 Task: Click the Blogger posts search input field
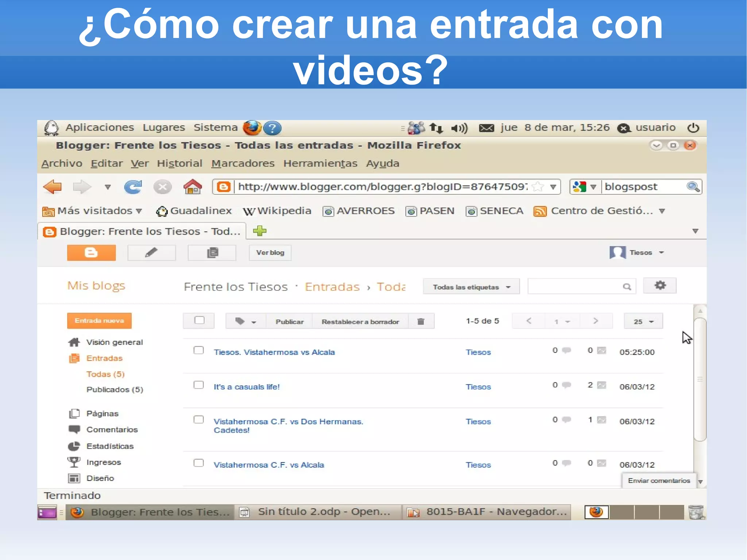click(x=582, y=286)
